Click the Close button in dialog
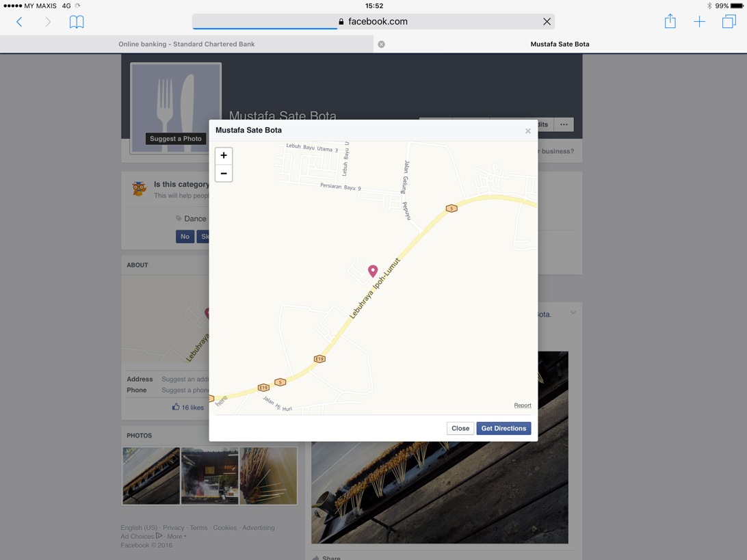This screenshot has height=560, width=747. tap(460, 428)
